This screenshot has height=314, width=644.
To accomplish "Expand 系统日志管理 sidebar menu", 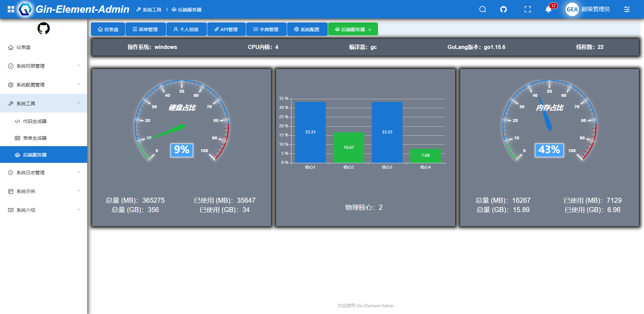I will [44, 173].
